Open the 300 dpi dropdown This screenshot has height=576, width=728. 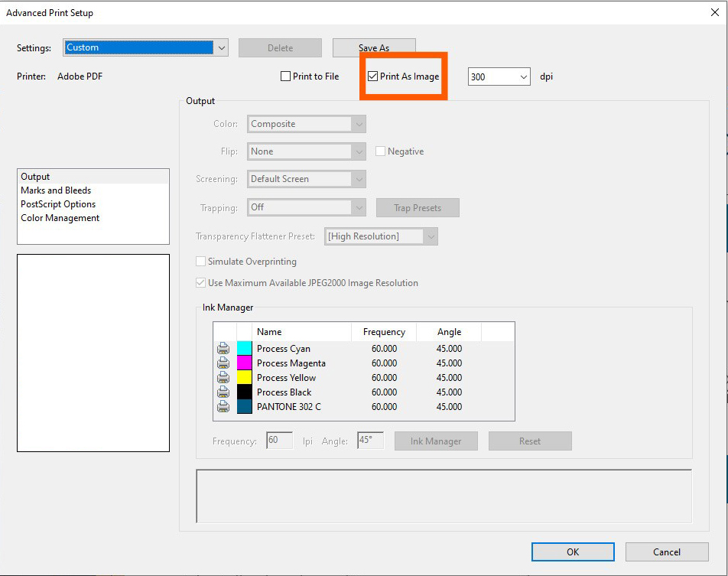pos(499,76)
